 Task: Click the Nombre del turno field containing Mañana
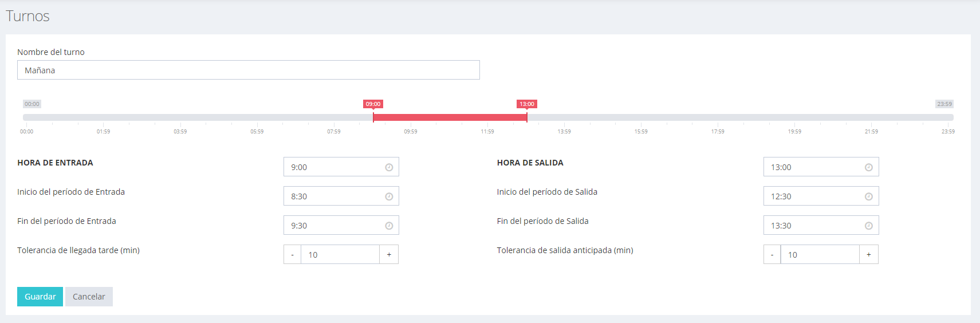point(249,70)
